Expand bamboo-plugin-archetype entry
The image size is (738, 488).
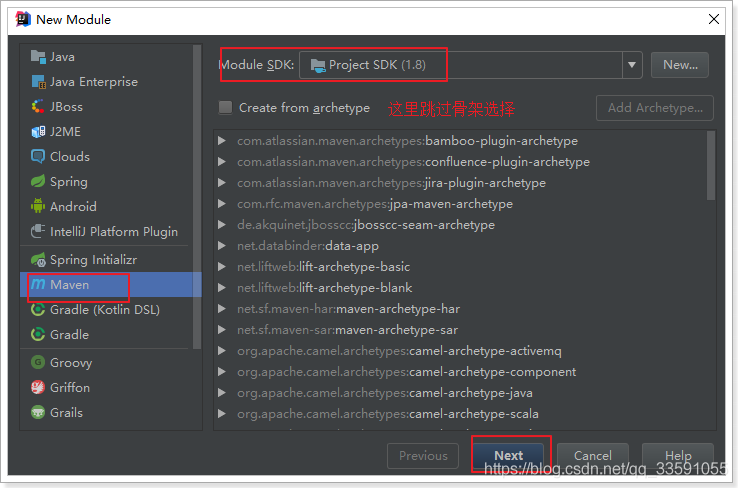pos(222,141)
